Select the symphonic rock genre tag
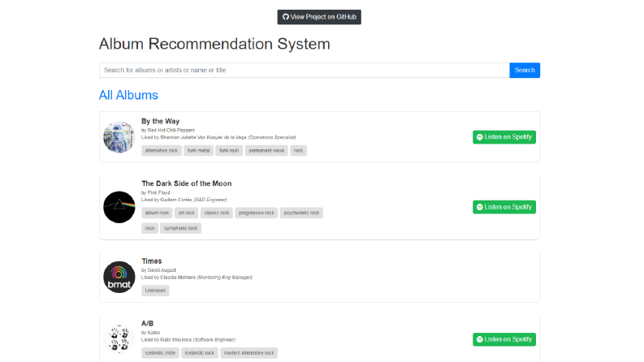 click(181, 228)
